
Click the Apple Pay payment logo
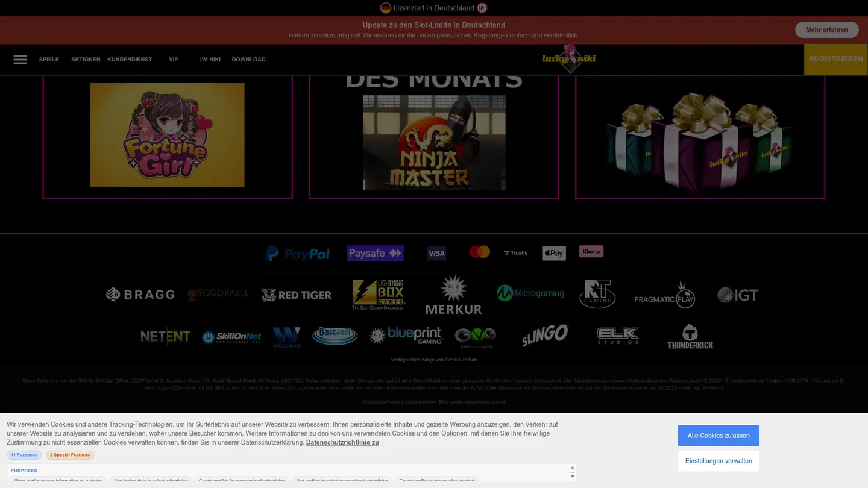click(x=554, y=254)
